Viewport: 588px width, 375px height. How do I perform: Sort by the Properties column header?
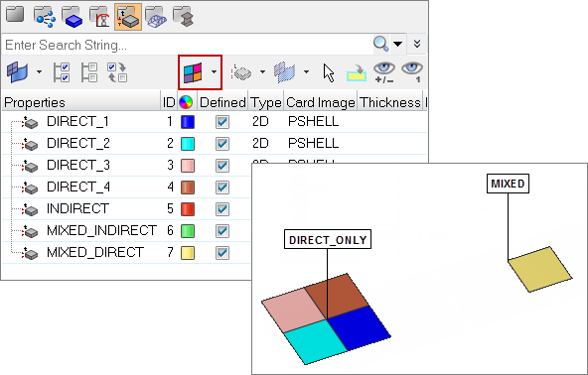[x=81, y=102]
